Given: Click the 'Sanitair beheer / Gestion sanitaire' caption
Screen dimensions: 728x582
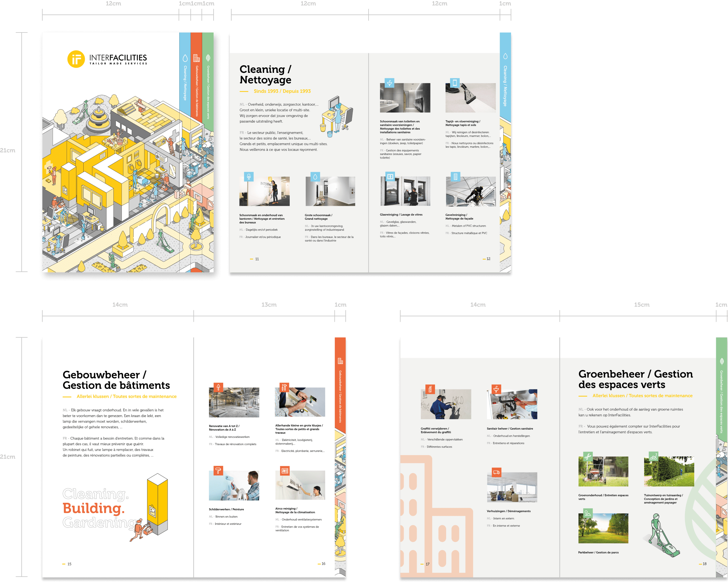Looking at the screenshot, I should pyautogui.click(x=510, y=428).
